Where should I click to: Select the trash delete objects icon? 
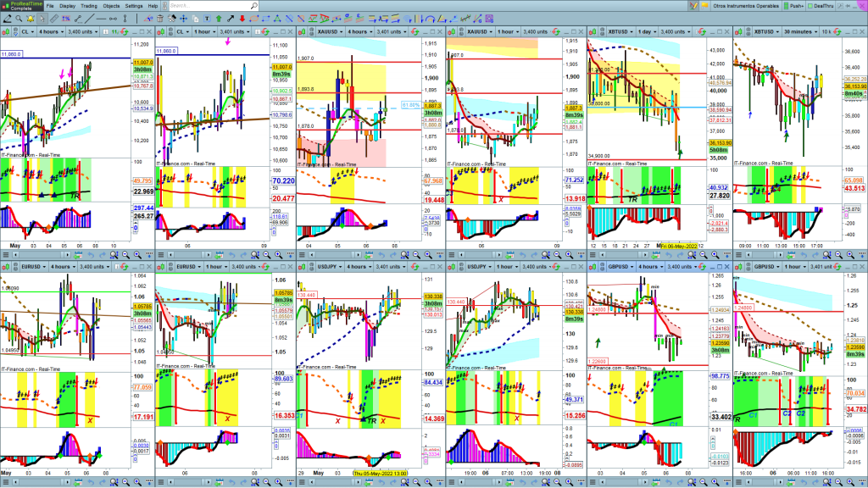(160, 19)
